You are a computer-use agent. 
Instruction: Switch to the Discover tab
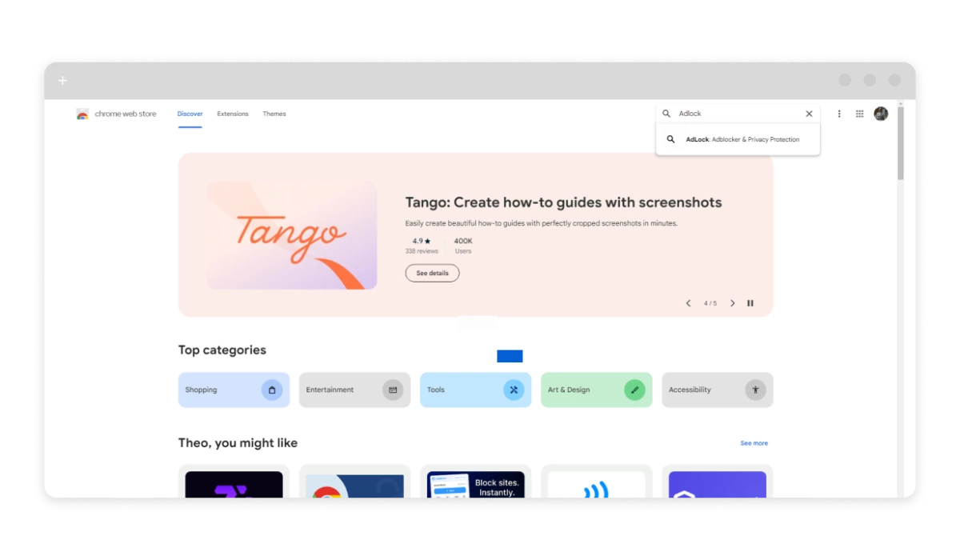[x=190, y=114]
